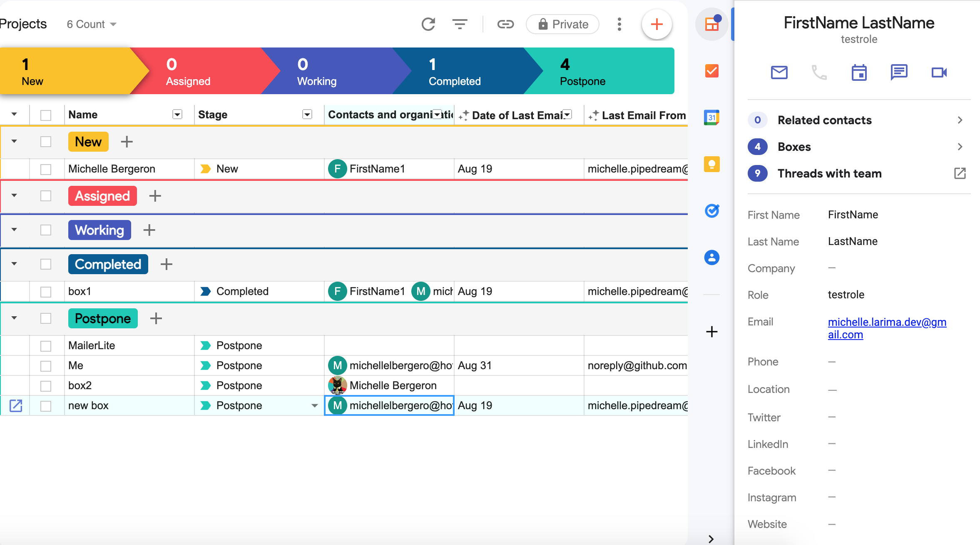Open the filter and sort options
This screenshot has height=545, width=980.
[460, 24]
